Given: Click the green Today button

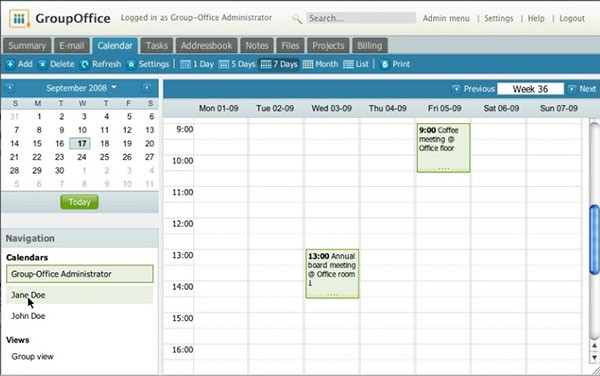Looking at the screenshot, I should [79, 202].
